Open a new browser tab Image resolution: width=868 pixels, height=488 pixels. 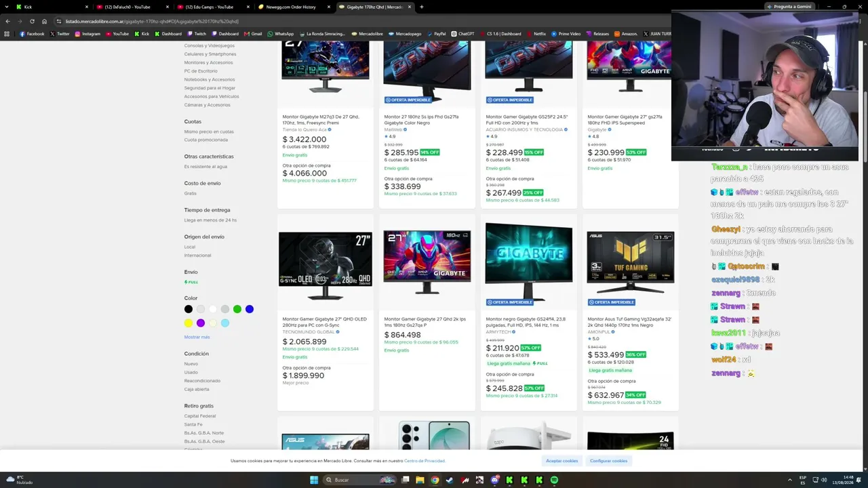click(x=421, y=7)
